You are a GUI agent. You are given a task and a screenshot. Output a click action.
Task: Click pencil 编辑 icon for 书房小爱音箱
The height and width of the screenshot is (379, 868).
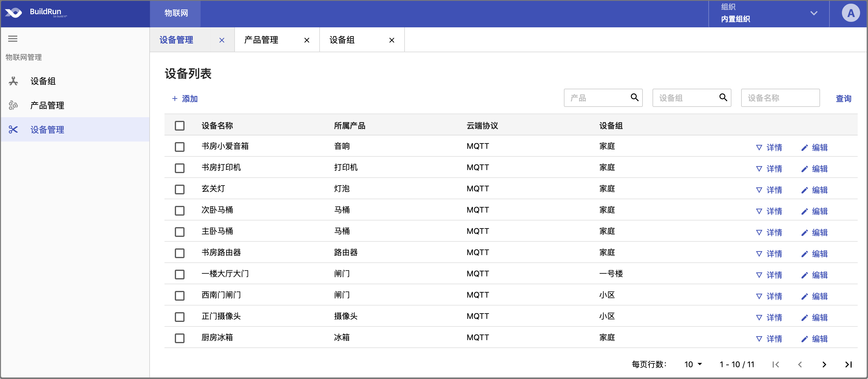[804, 148]
